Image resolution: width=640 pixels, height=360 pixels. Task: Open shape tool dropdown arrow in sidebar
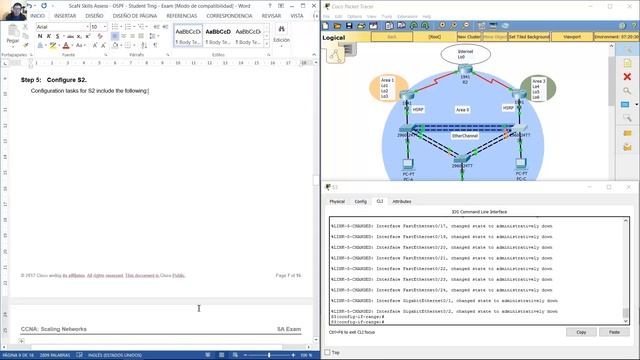click(x=636, y=105)
